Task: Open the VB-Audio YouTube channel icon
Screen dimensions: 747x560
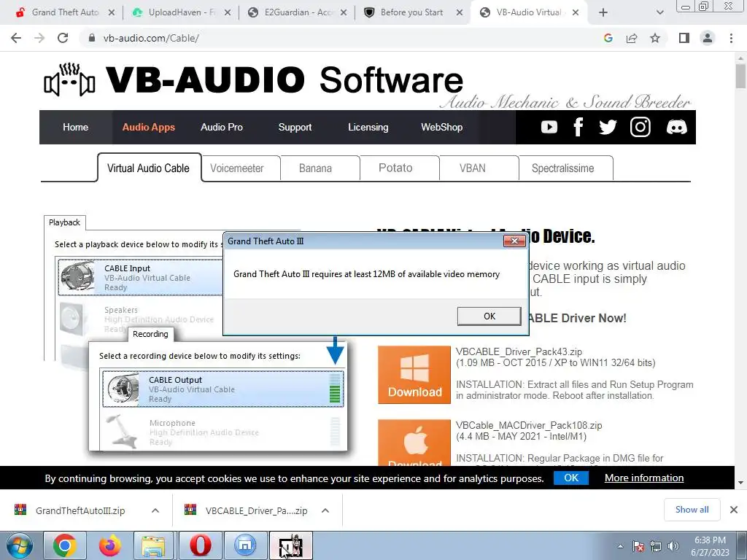Action: 549,127
